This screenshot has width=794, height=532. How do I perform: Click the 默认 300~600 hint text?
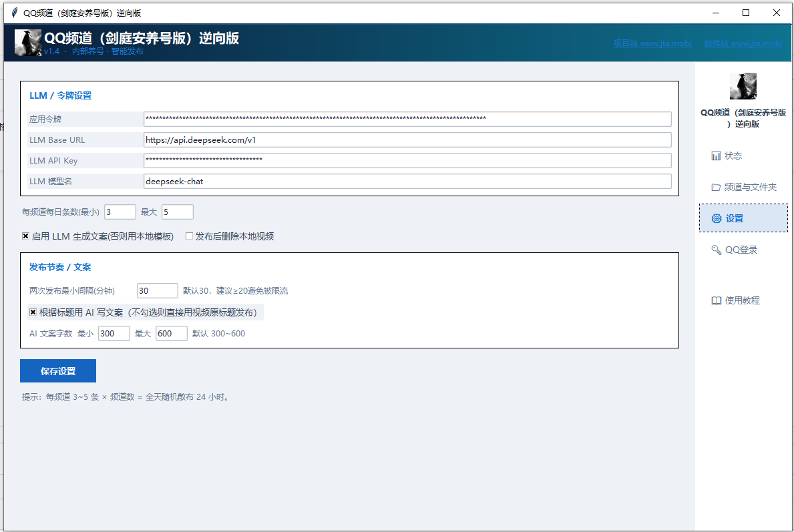pyautogui.click(x=218, y=334)
